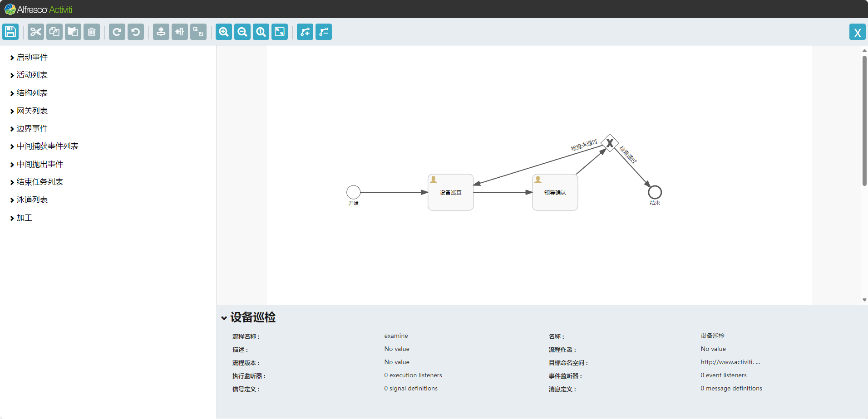Click the user icon on 领导确认 task
This screenshot has width=868, height=419.
pyautogui.click(x=538, y=180)
